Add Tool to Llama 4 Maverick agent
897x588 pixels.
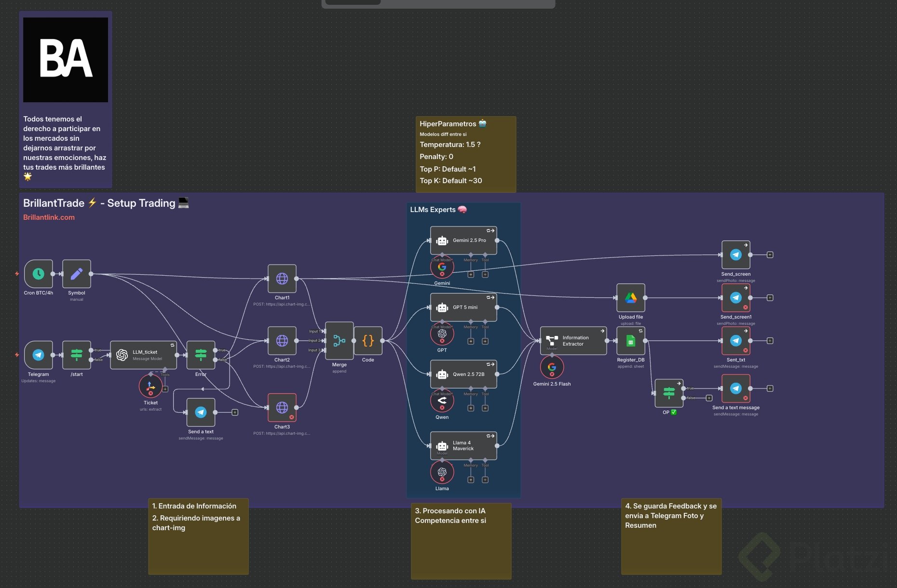(x=485, y=480)
